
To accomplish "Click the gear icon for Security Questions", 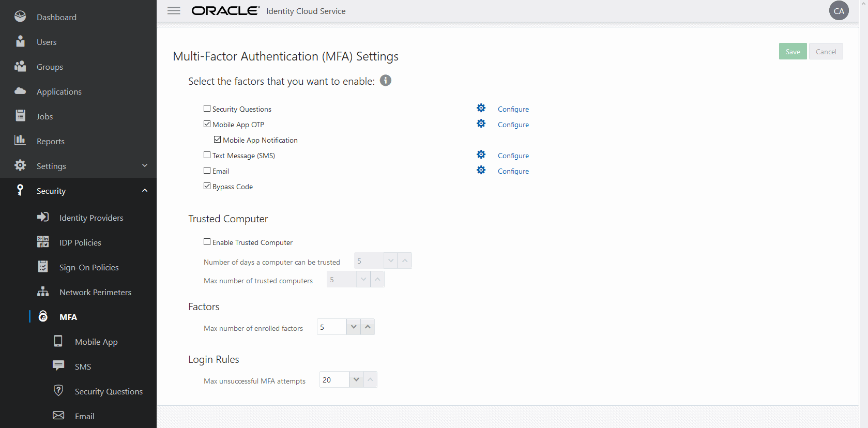I will click(481, 108).
